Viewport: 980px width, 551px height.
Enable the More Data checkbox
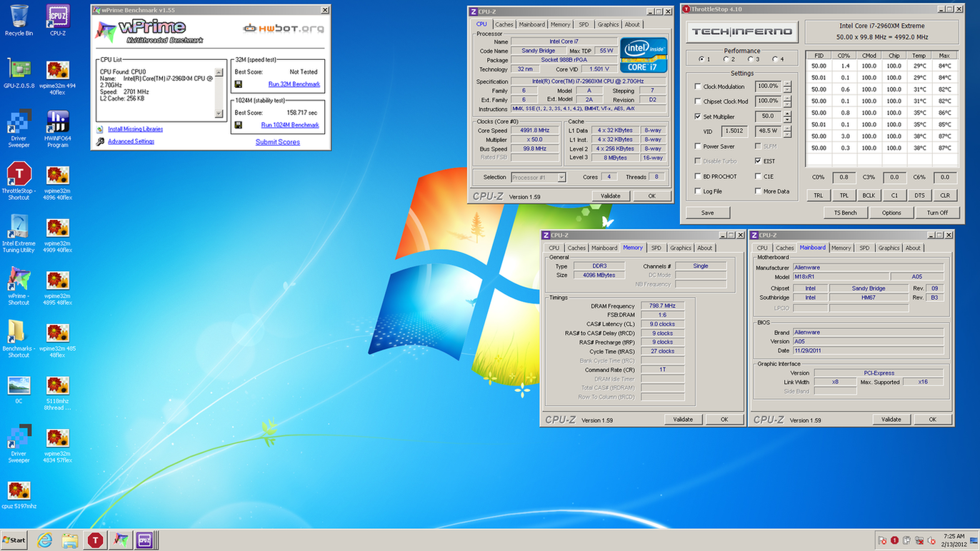(x=758, y=191)
